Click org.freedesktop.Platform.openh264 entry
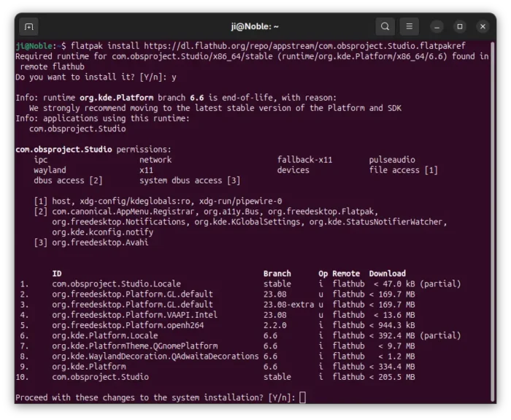 click(130, 325)
